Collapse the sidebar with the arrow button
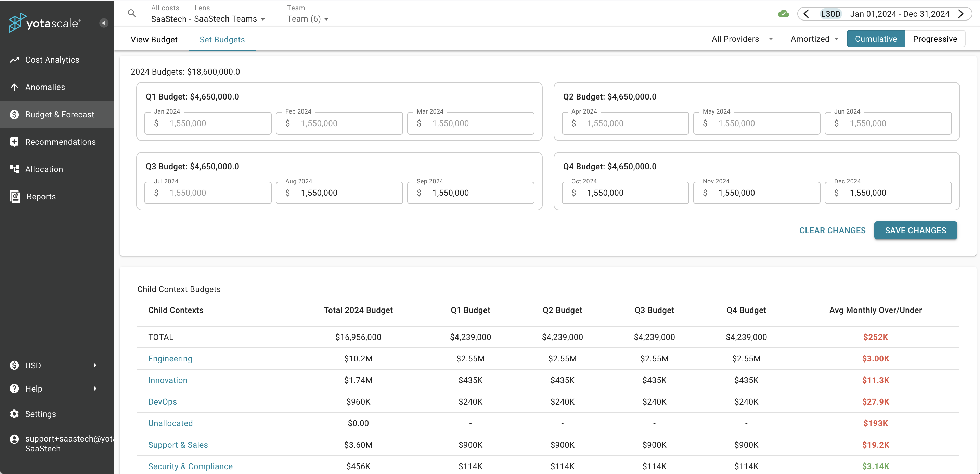This screenshot has width=980, height=474. point(103,23)
